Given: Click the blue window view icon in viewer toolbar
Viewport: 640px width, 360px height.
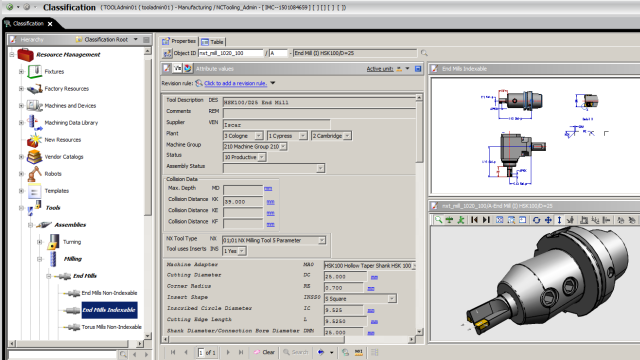Looking at the screenshot, I should tap(522, 220).
